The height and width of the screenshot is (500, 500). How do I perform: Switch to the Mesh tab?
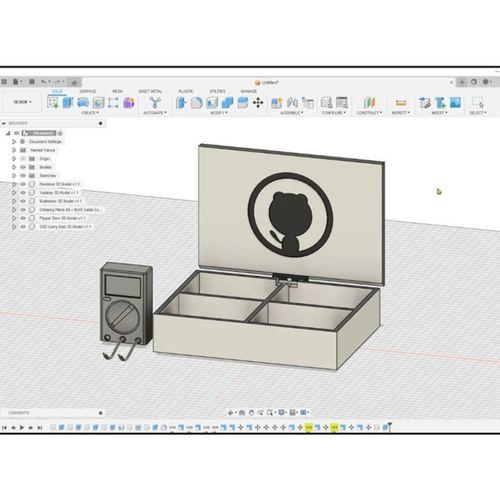click(117, 91)
